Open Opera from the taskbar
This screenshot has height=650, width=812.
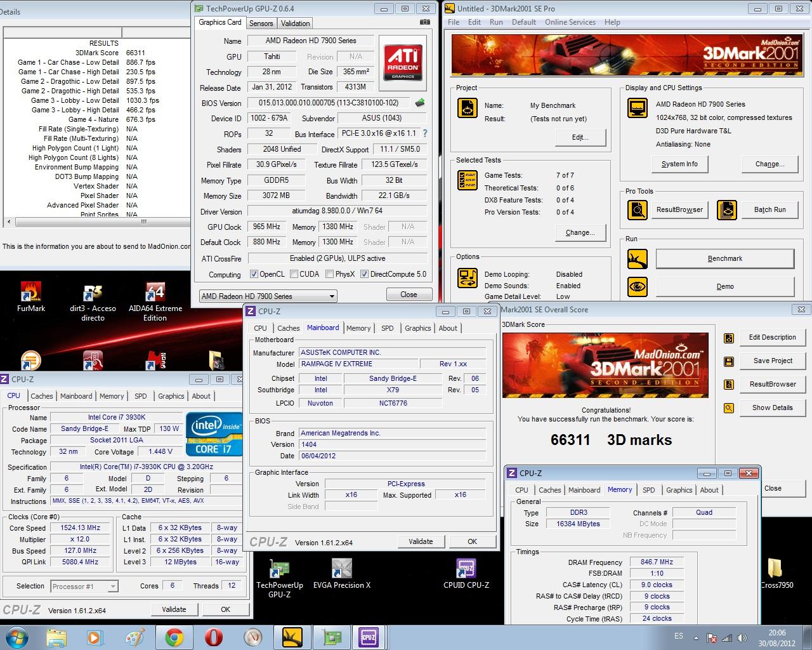click(x=213, y=637)
